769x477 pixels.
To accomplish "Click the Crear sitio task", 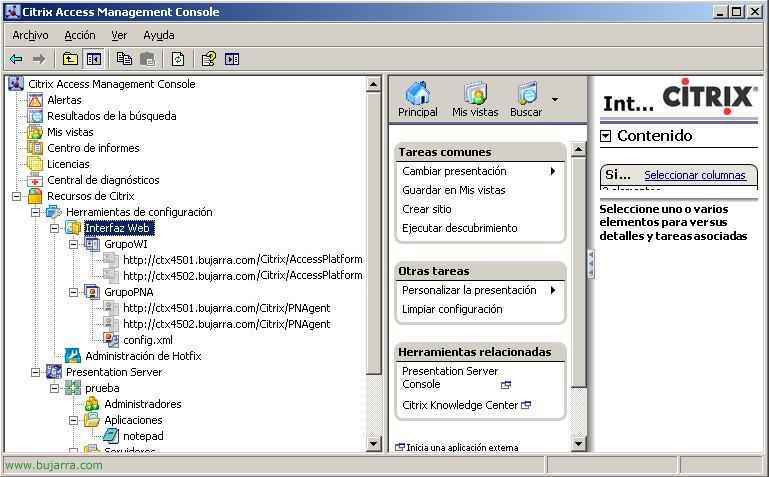I will [427, 209].
